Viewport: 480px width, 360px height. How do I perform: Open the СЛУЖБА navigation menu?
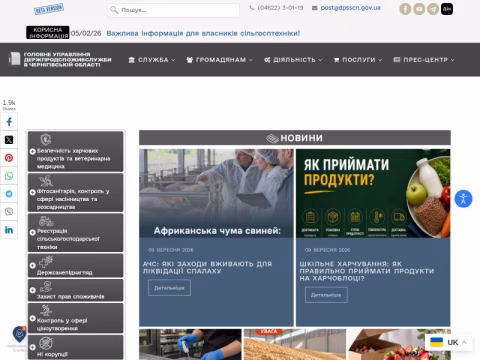[x=152, y=60]
